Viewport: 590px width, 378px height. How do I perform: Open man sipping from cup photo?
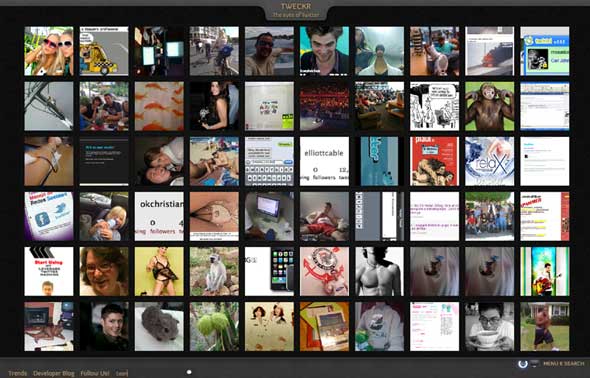(x=490, y=326)
